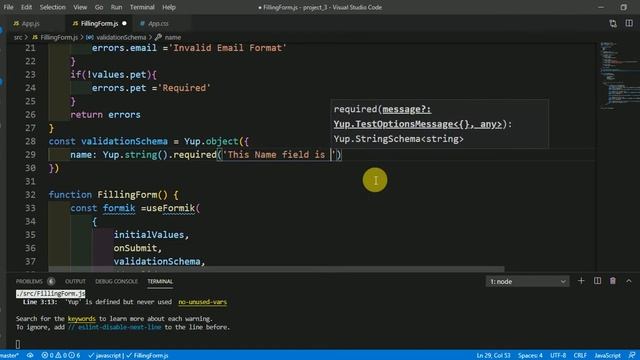This screenshot has width=640, height=360.
Task: Click the unsaved dot on FillingForm.js tab
Action: click(124, 24)
